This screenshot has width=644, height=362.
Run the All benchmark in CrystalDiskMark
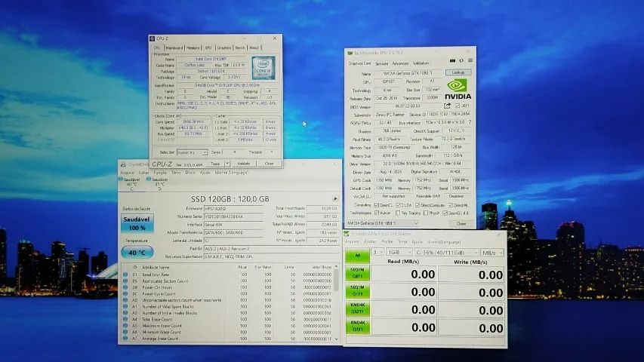pos(357,256)
